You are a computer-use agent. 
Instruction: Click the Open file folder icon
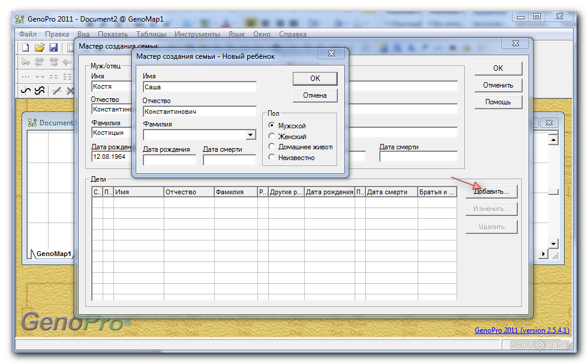click(40, 47)
